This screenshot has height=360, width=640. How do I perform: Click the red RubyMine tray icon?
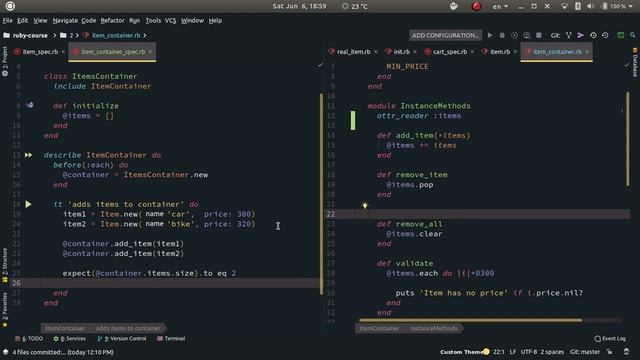(x=476, y=6)
